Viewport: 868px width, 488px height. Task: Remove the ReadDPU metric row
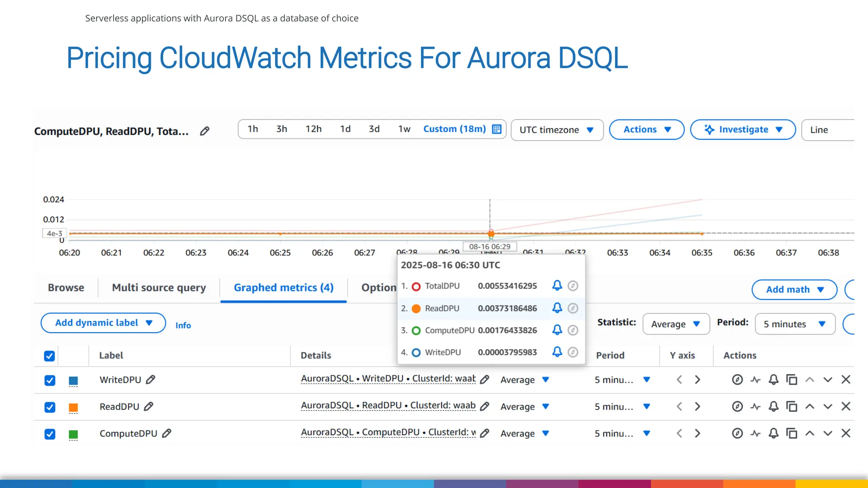[846, 406]
